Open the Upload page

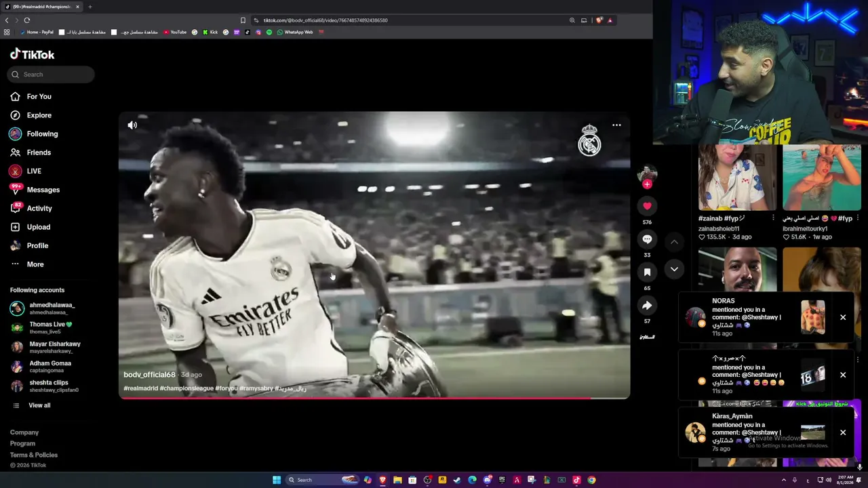31,227
